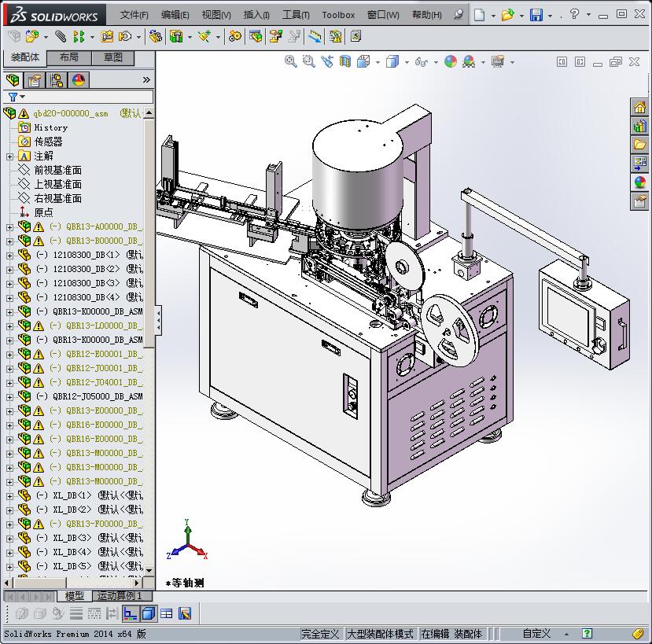
Task: Click the Zoom to Area icon
Action: (x=308, y=62)
